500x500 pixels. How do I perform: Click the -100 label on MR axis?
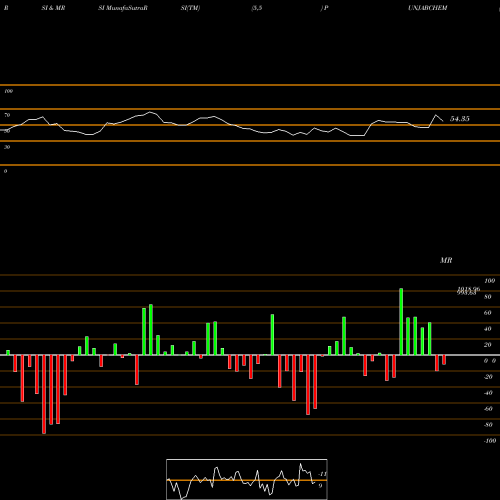490,441
